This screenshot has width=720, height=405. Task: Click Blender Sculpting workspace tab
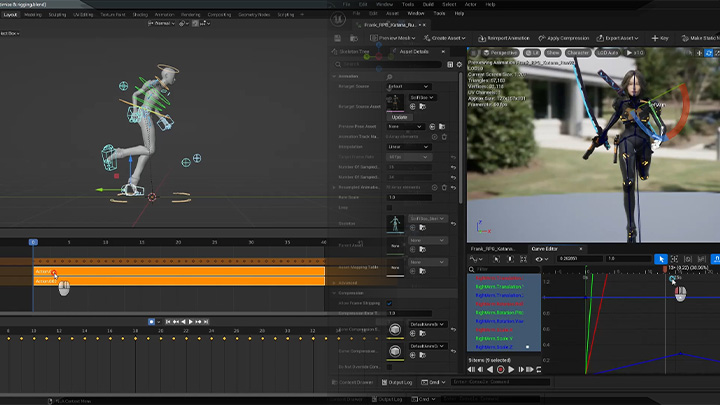pos(57,15)
